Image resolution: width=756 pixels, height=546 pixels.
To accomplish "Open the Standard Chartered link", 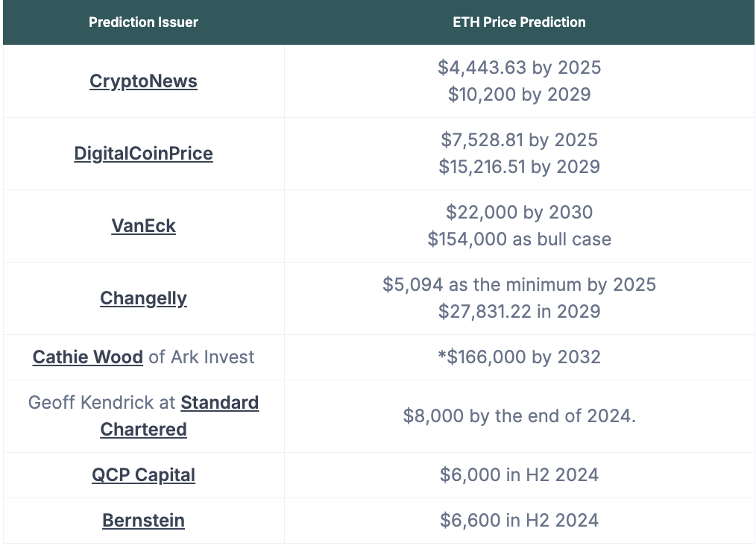I will coord(219,404).
